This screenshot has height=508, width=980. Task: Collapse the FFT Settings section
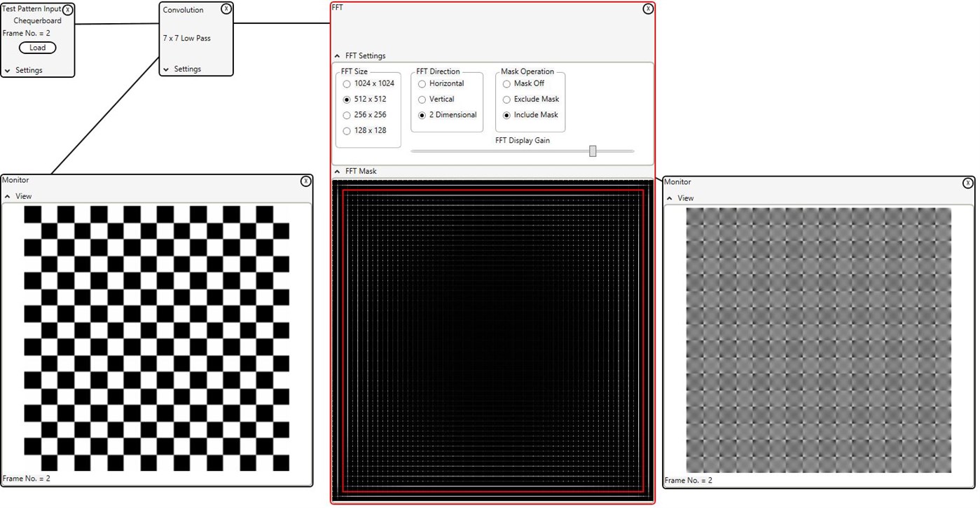tap(337, 55)
